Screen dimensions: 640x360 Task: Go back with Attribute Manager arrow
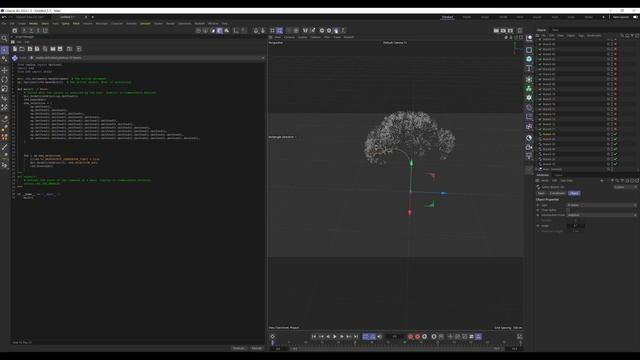[x=602, y=180]
